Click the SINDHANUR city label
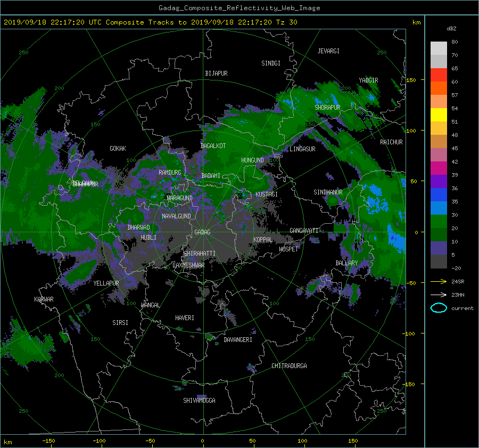Screen dimensions: 479x448 pos(328,192)
